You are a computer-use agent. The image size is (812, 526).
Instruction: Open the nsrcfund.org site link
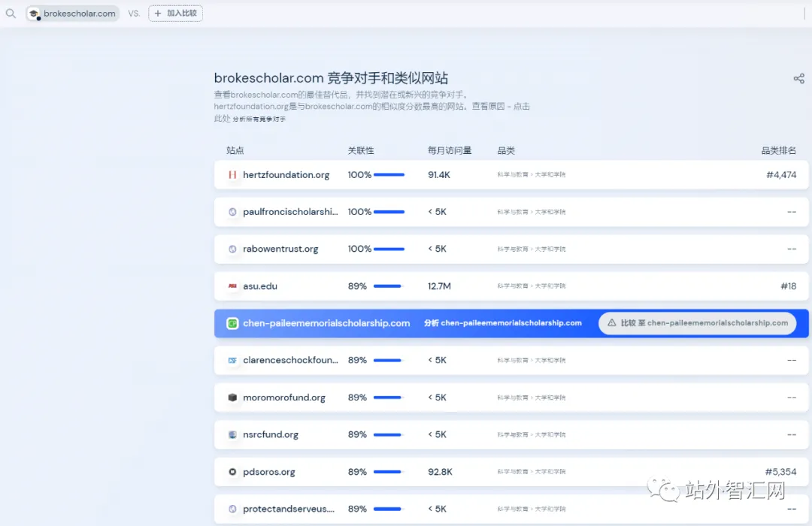pos(271,435)
